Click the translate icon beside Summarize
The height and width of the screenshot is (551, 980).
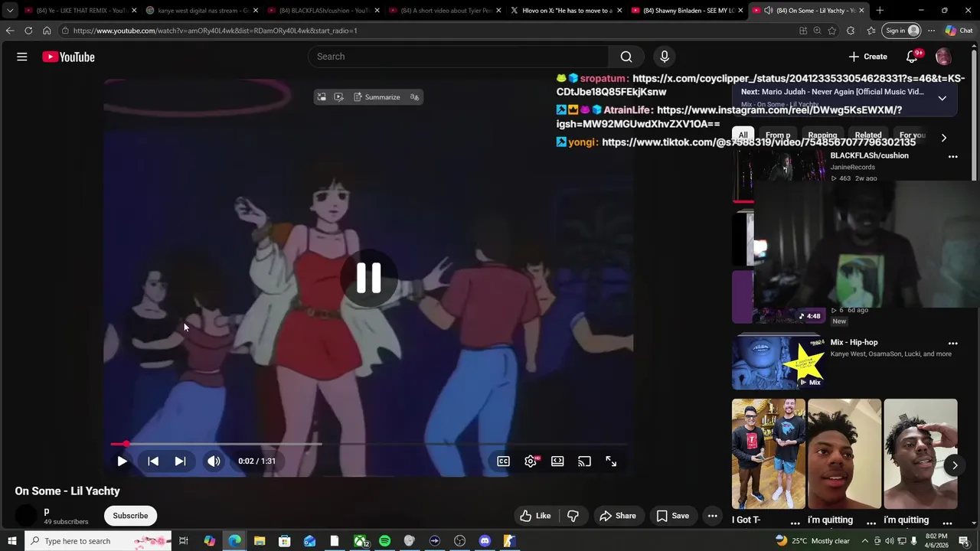tap(414, 97)
